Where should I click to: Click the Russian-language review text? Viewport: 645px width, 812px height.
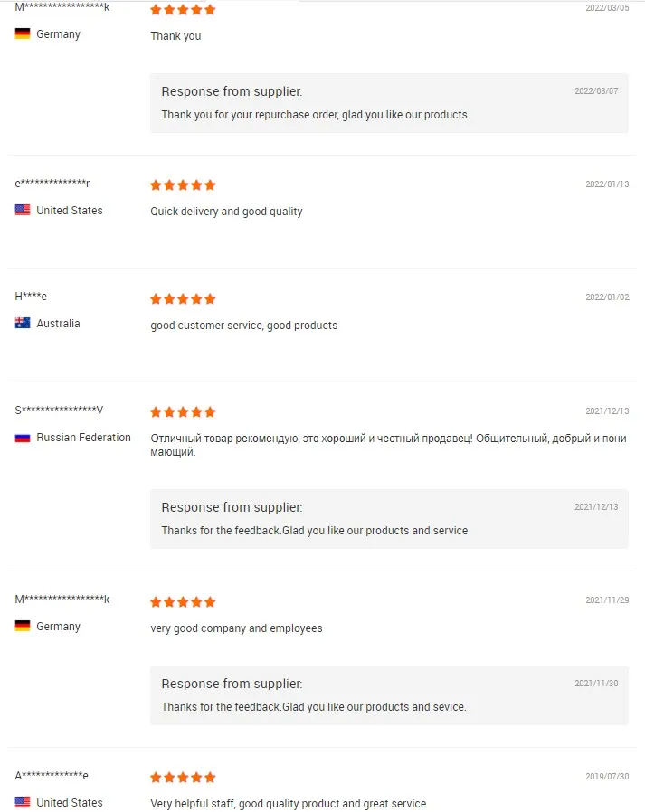(x=389, y=444)
